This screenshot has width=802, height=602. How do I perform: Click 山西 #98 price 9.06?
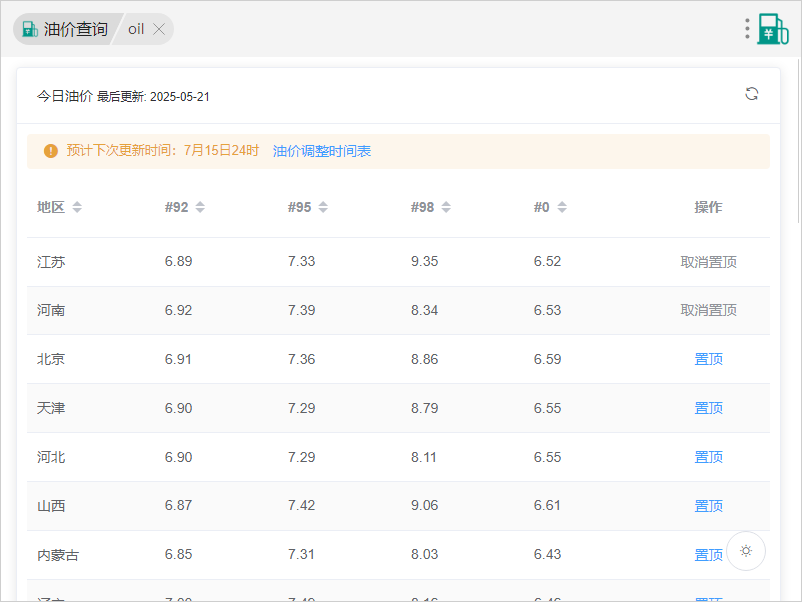pyautogui.click(x=425, y=505)
